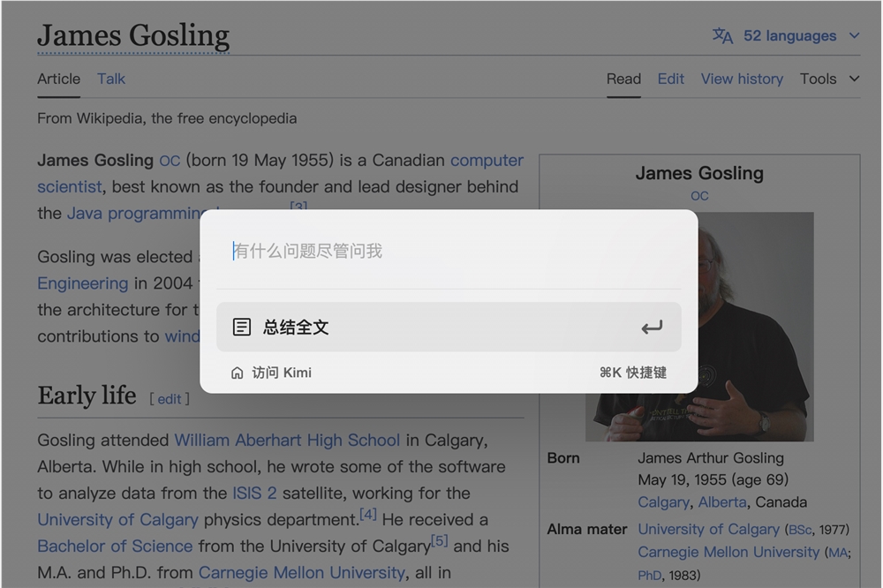
Task: Click the BSc link in the infobox
Action: [800, 530]
